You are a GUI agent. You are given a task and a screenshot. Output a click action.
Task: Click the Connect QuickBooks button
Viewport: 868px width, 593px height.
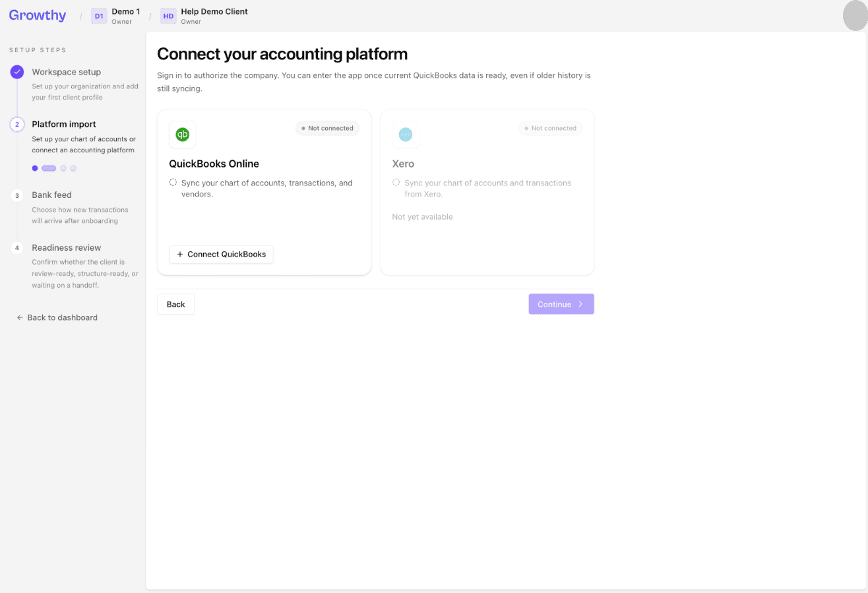pyautogui.click(x=221, y=254)
